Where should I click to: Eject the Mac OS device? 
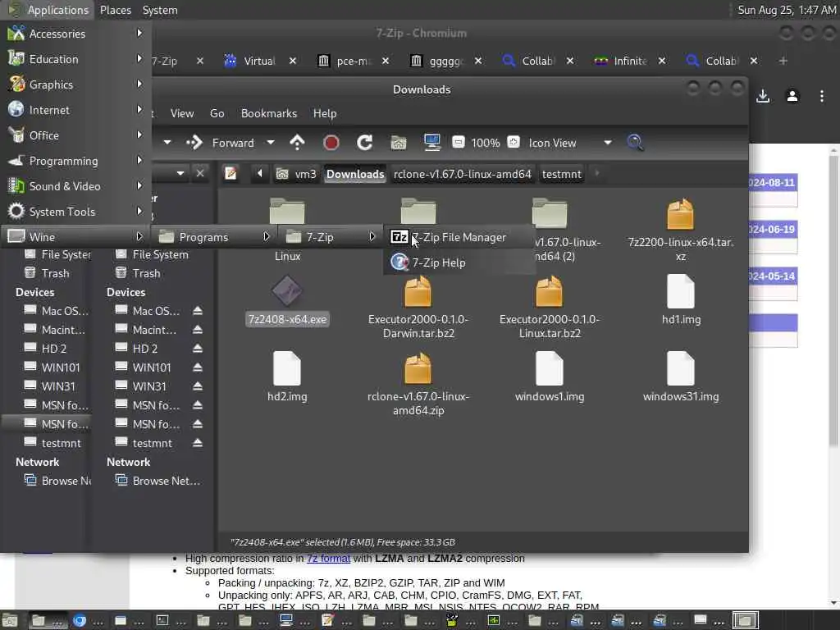click(x=198, y=311)
